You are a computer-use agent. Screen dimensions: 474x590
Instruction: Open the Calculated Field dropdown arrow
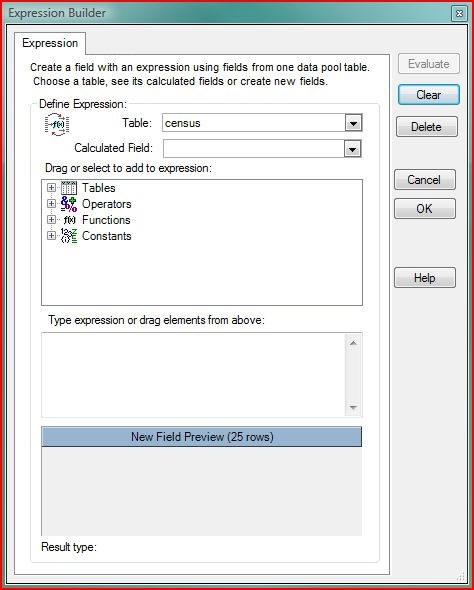tap(352, 149)
